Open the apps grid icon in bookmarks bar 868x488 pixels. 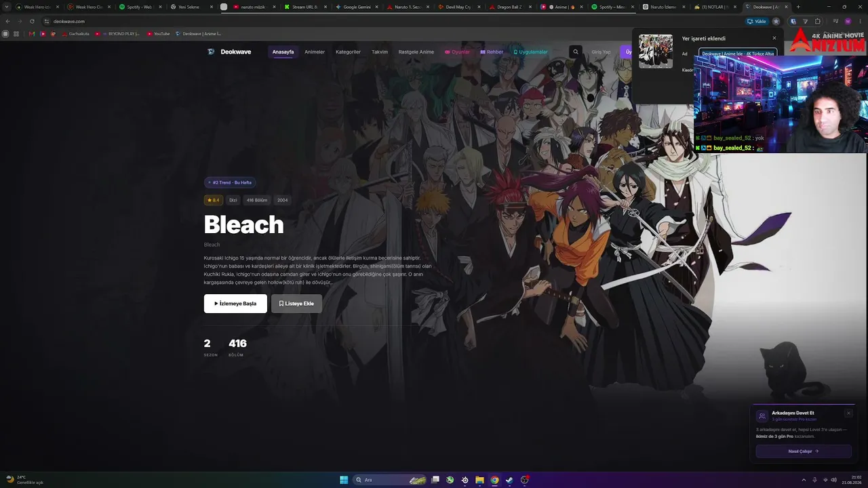pos(16,34)
